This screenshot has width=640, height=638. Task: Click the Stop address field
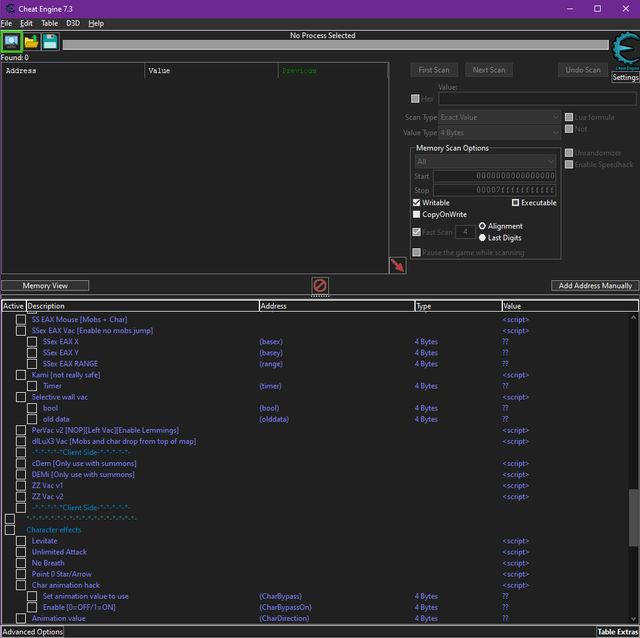click(x=494, y=190)
